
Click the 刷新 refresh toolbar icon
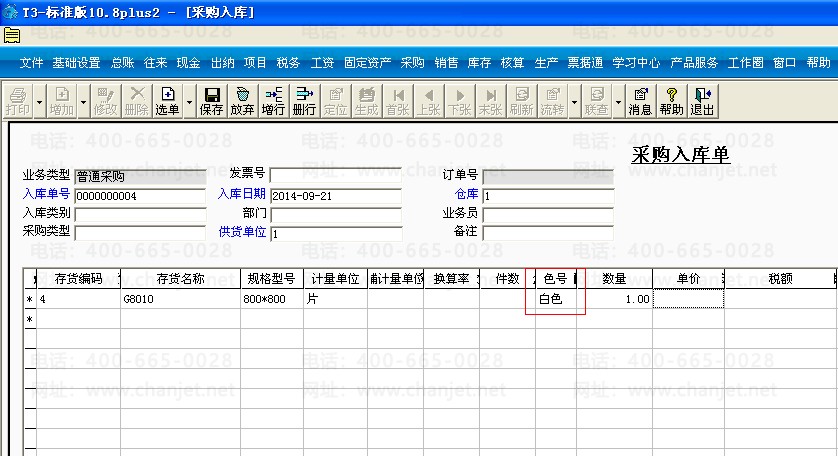point(522,101)
